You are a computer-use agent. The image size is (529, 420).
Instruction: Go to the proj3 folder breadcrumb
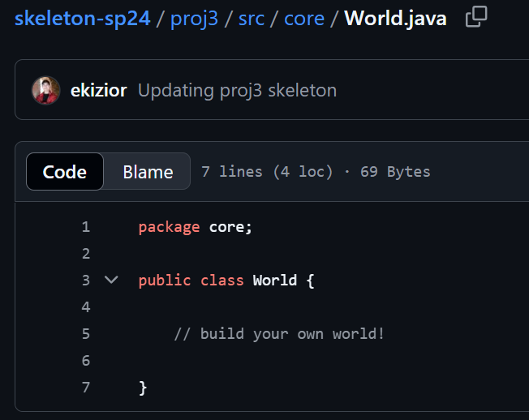pos(194,19)
